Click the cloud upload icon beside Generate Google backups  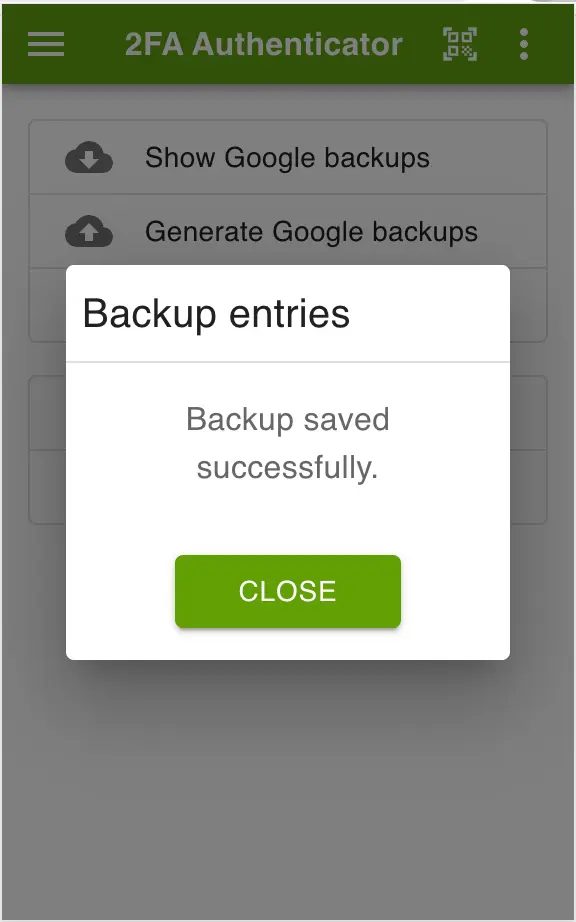[89, 231]
